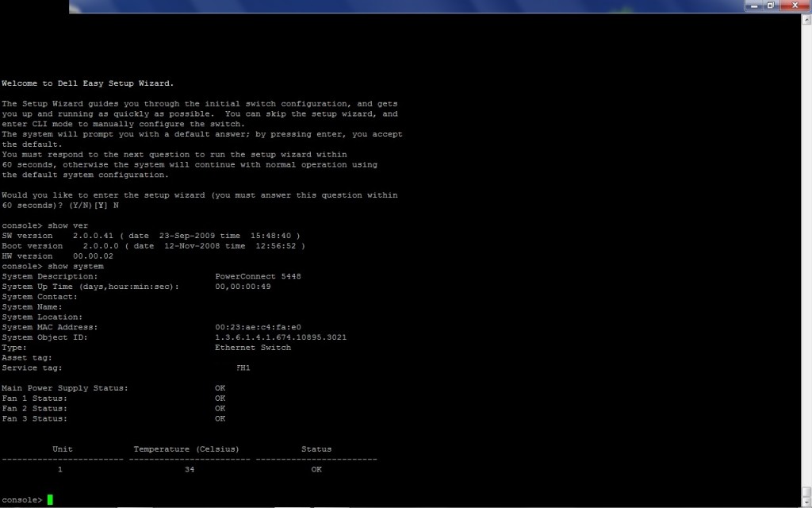Click the green cursor at console prompt
Image resolution: width=812 pixels, height=508 pixels.
pyautogui.click(x=50, y=500)
